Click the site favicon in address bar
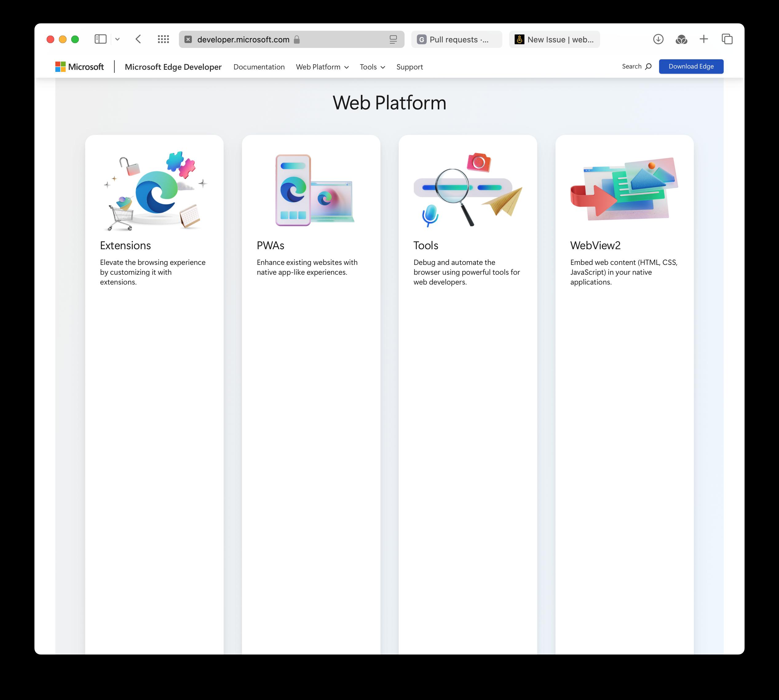The height and width of the screenshot is (700, 779). pos(188,39)
